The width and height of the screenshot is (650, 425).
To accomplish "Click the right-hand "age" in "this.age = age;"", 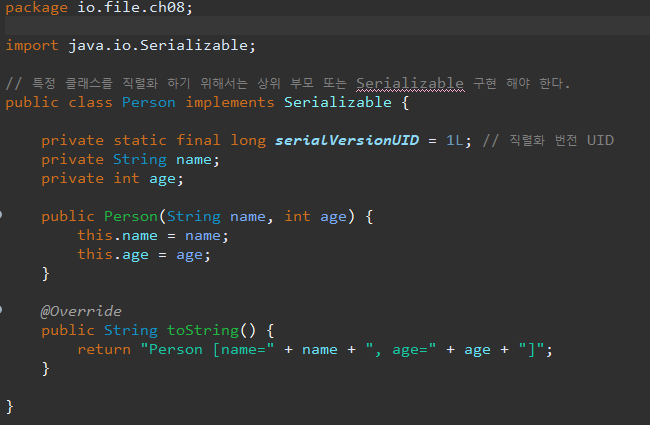I will (189, 255).
